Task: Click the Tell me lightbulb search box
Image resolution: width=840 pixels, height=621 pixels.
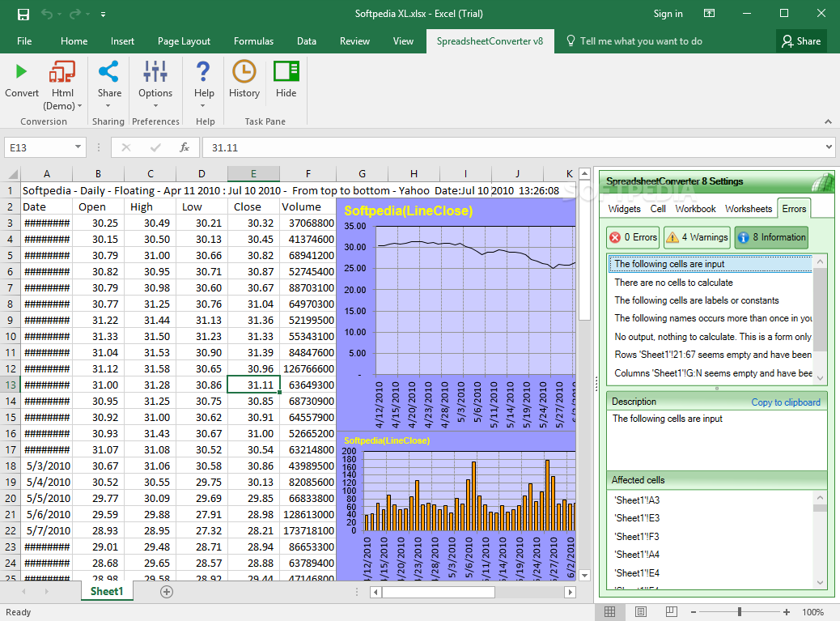Action: click(x=634, y=41)
